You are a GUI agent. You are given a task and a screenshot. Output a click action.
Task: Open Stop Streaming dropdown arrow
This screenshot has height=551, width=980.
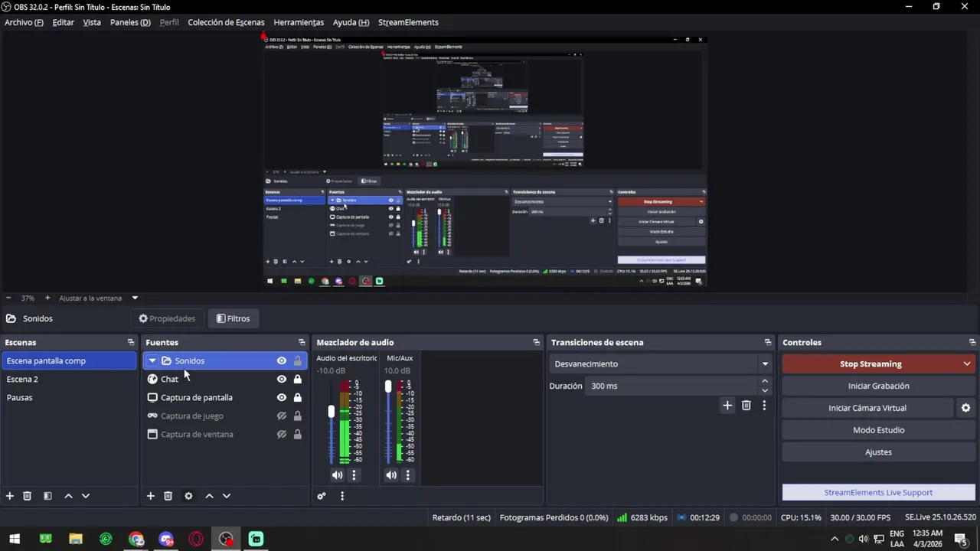pos(967,364)
